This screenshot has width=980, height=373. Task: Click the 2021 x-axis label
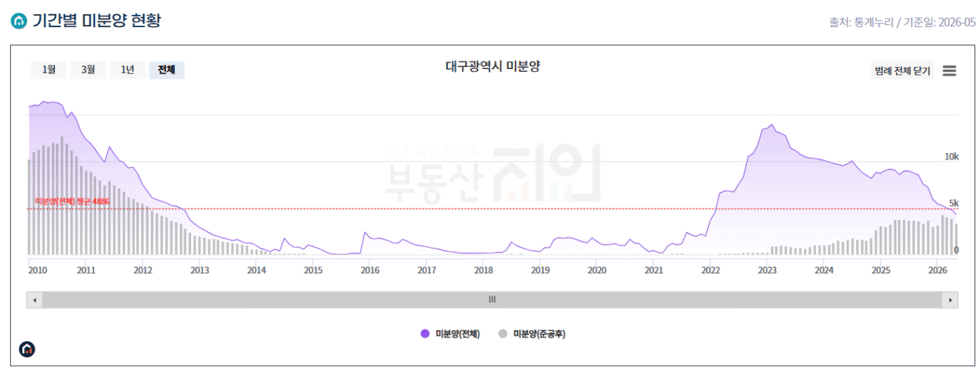(x=654, y=270)
